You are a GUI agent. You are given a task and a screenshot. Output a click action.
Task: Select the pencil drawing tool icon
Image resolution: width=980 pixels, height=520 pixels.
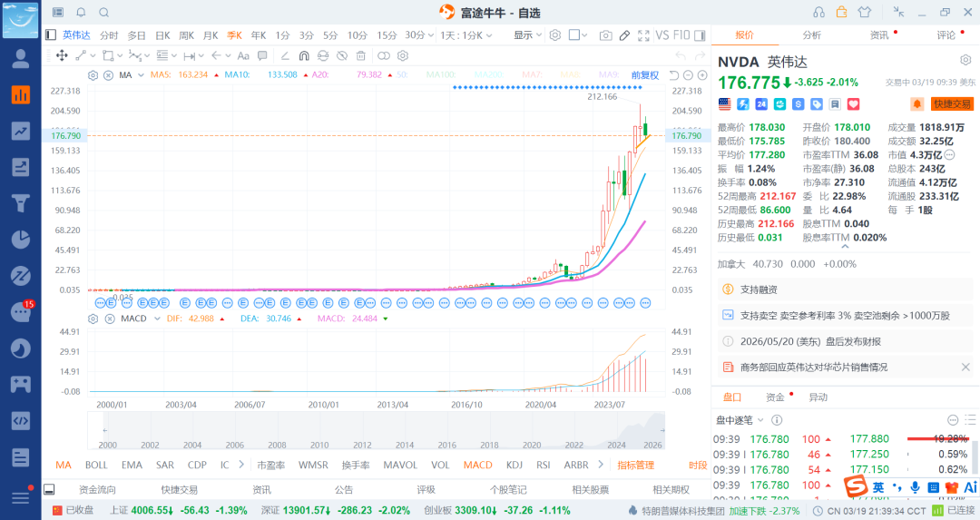click(x=624, y=35)
